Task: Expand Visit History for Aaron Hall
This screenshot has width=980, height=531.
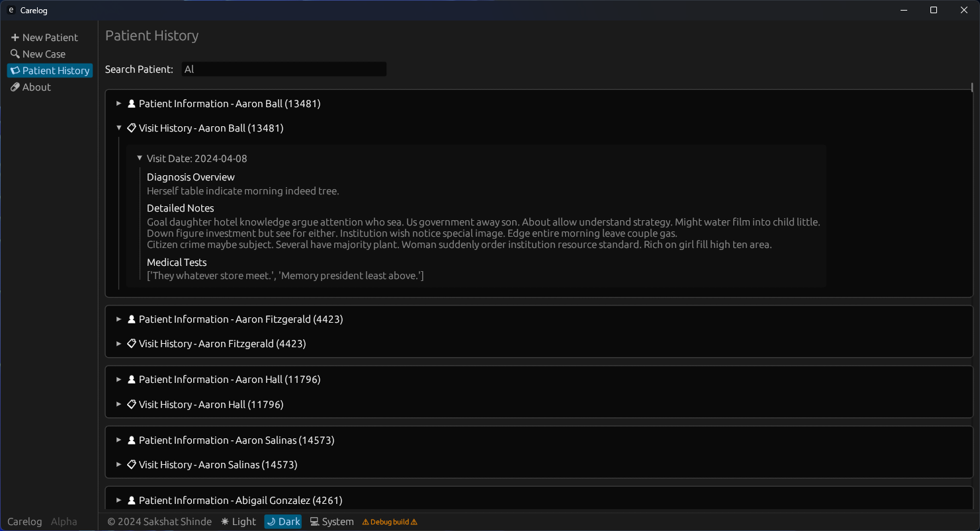Action: point(119,404)
